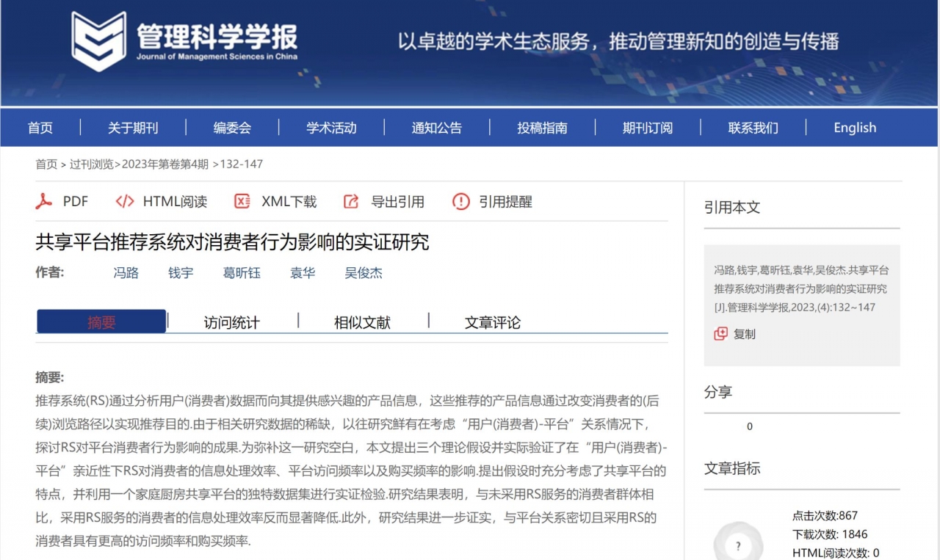This screenshot has height=560, width=940.
Task: Click the 导出引用 export citation icon
Action: [350, 201]
